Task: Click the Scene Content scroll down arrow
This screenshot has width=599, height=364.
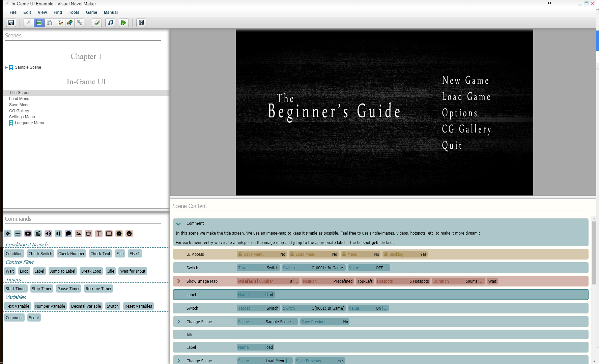Action: (594, 361)
